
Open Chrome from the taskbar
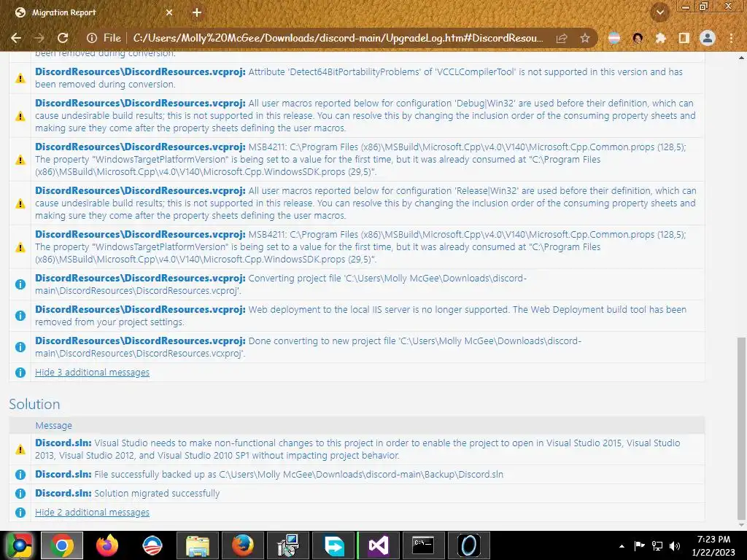[x=62, y=545]
